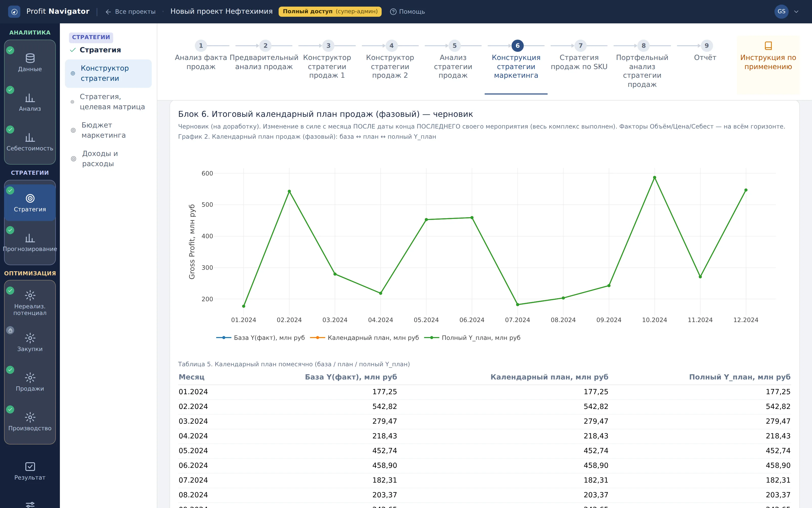Open the Данные database section
Image resolution: width=812 pixels, height=508 pixels.
30,63
